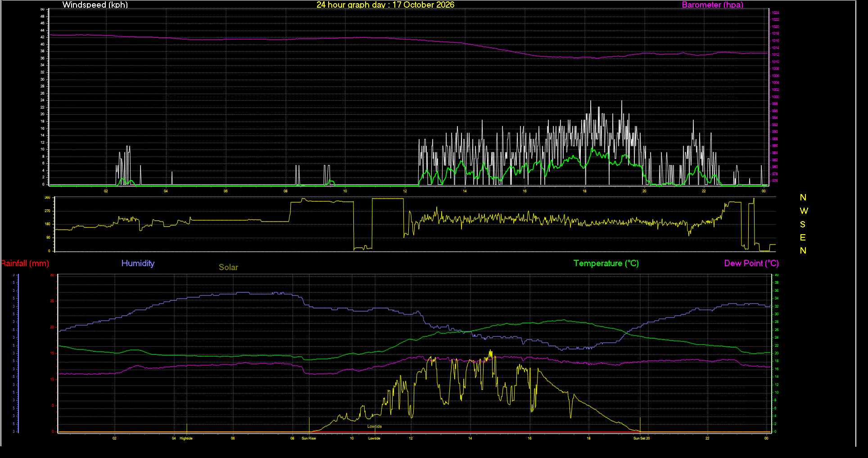868x458 pixels.
Task: Click the 'Sun Set' marker label on time axis
Action: point(639,438)
